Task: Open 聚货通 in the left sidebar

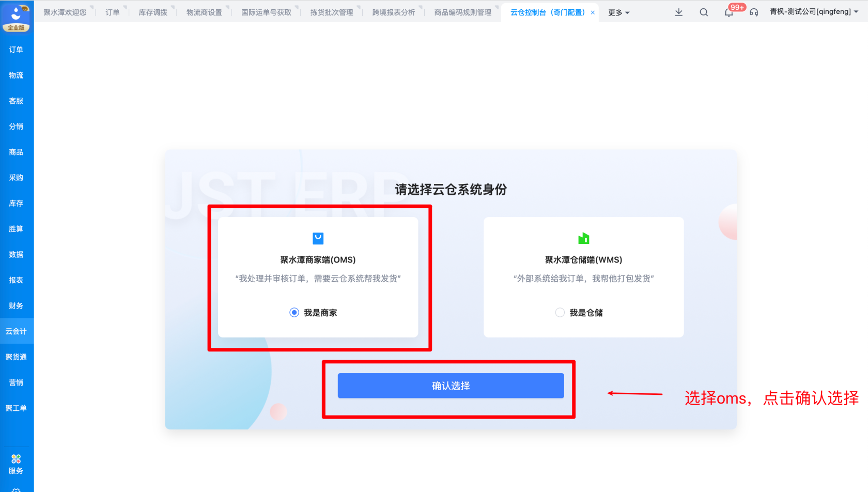Action: pos(16,357)
